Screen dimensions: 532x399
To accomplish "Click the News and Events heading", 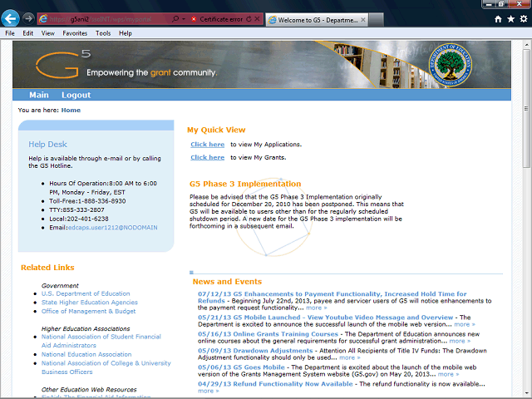I will click(x=227, y=282).
